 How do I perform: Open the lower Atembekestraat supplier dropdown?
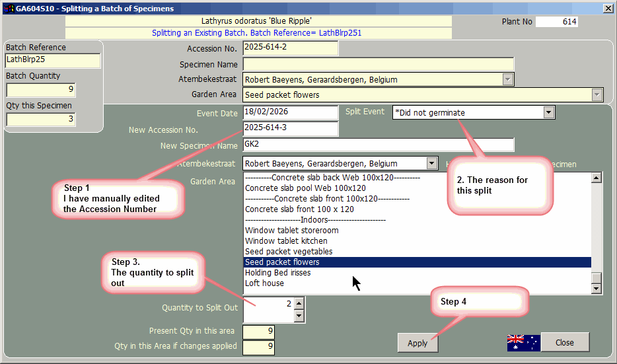pyautogui.click(x=431, y=163)
